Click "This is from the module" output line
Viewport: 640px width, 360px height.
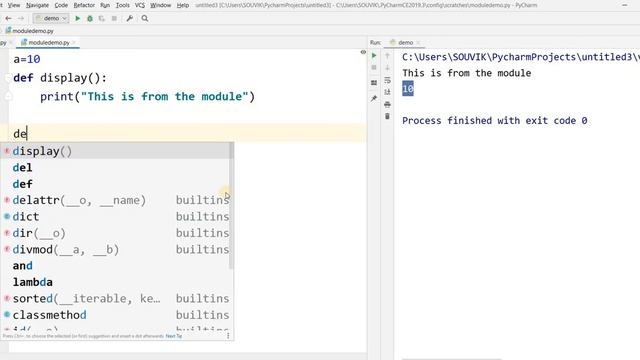tap(467, 73)
